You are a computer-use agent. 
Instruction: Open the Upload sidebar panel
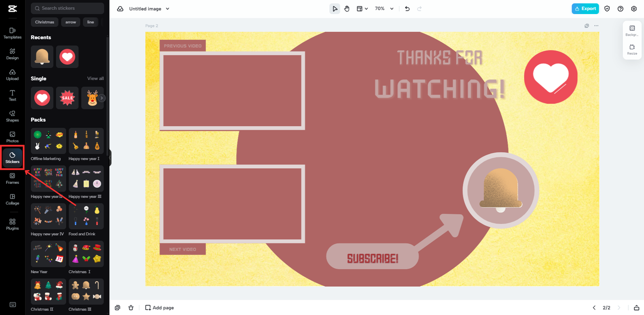(13, 75)
